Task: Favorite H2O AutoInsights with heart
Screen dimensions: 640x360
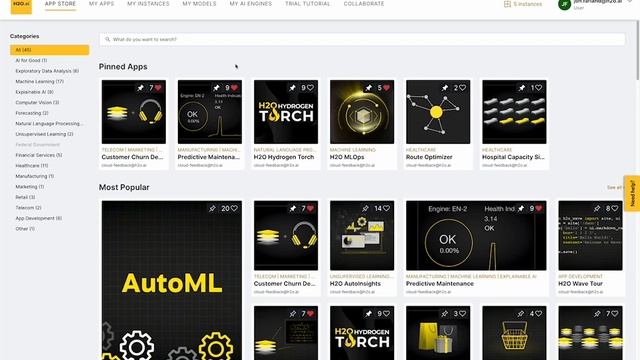Action: [x=386, y=209]
